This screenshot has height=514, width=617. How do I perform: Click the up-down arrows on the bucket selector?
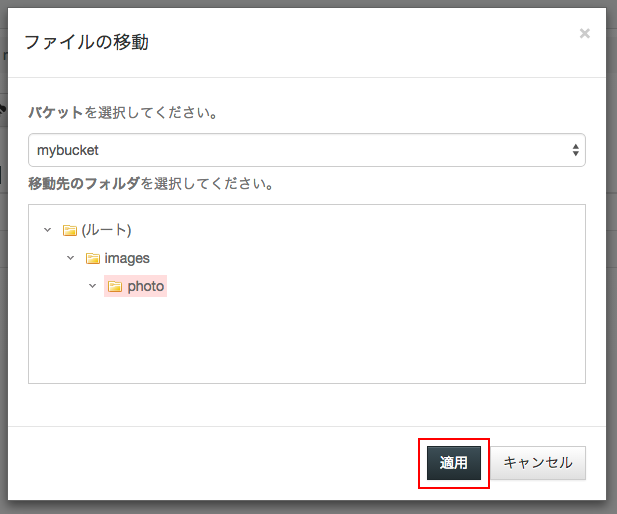(576, 150)
